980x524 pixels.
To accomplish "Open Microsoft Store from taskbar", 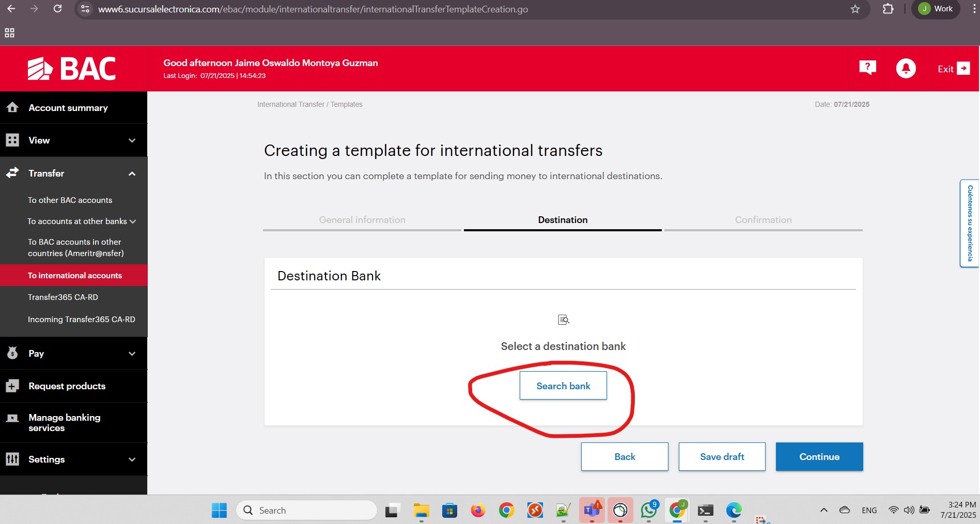I will (449, 510).
